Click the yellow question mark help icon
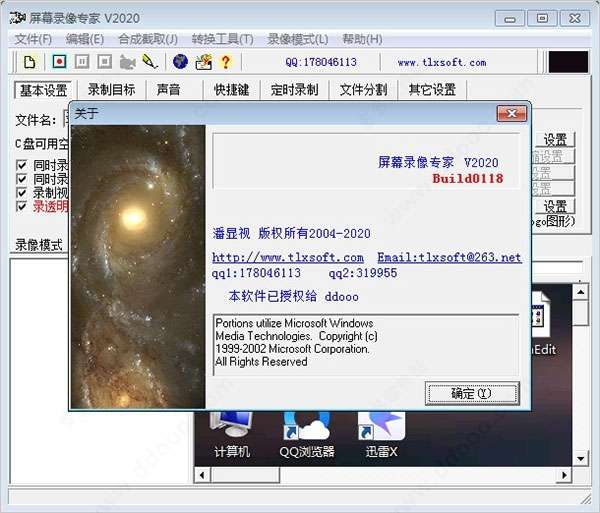 [225, 62]
